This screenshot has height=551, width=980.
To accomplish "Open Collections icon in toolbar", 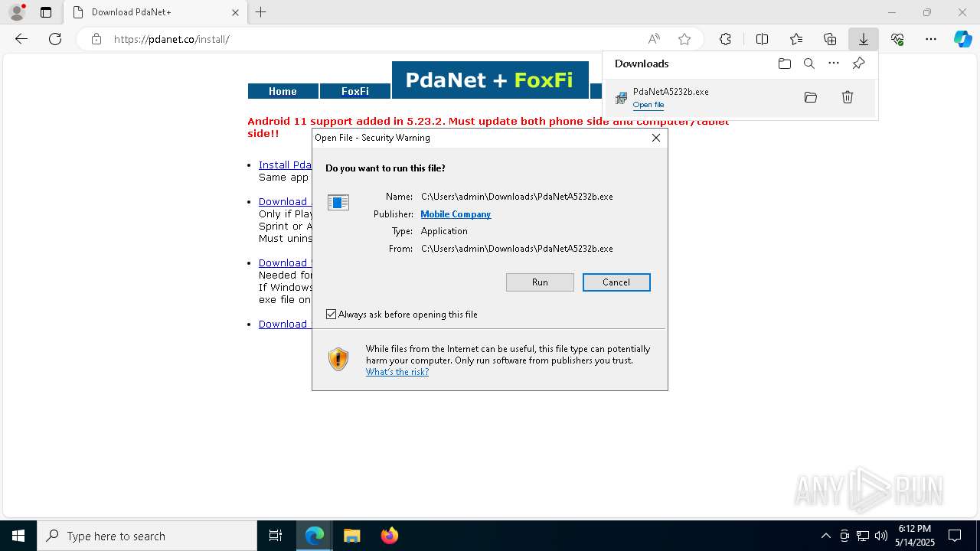I will coord(830,39).
